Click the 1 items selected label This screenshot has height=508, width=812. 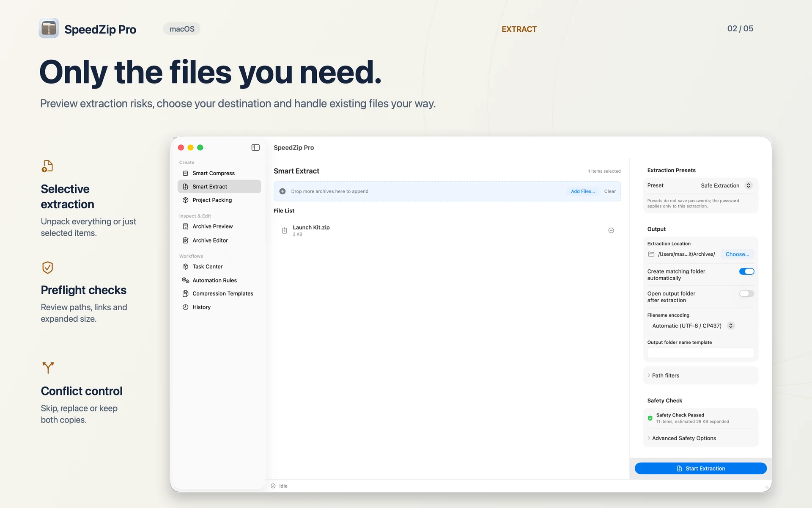click(604, 171)
